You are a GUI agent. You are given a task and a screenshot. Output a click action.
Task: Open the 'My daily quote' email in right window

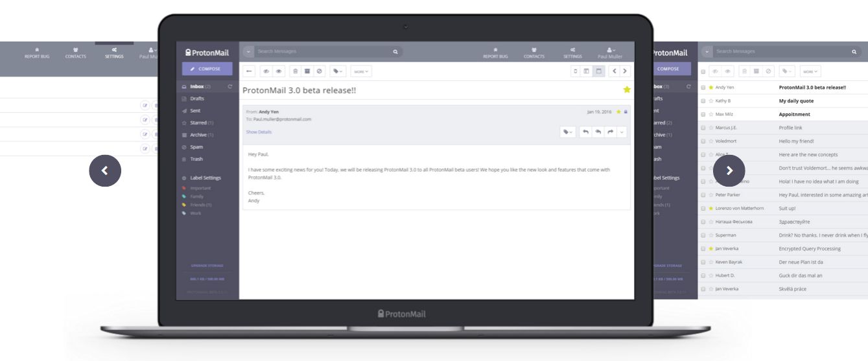click(796, 100)
